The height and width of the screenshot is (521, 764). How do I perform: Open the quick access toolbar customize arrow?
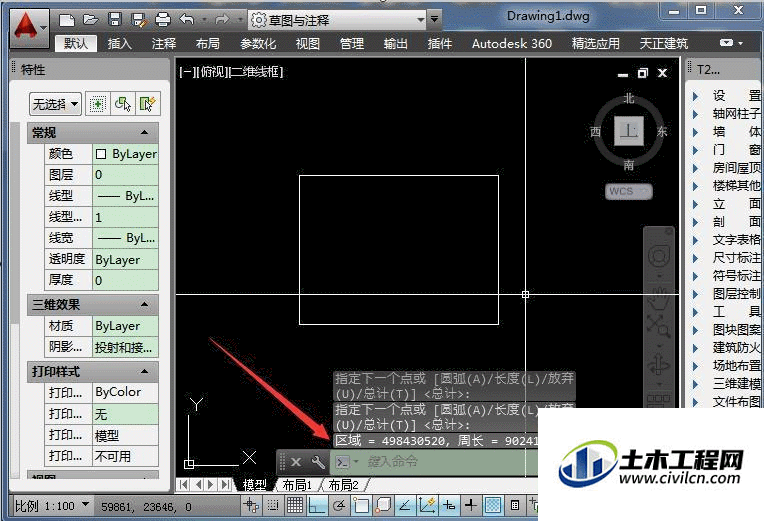pyautogui.click(x=434, y=19)
